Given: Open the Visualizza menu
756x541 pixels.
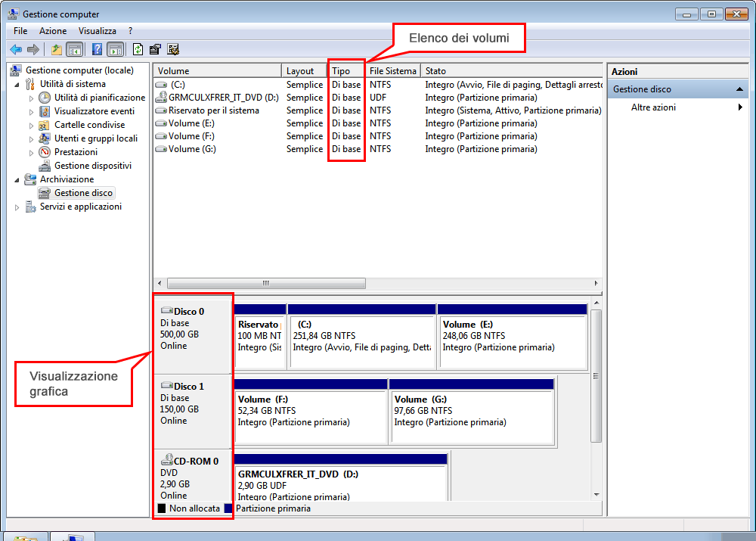Looking at the screenshot, I should pyautogui.click(x=97, y=31).
